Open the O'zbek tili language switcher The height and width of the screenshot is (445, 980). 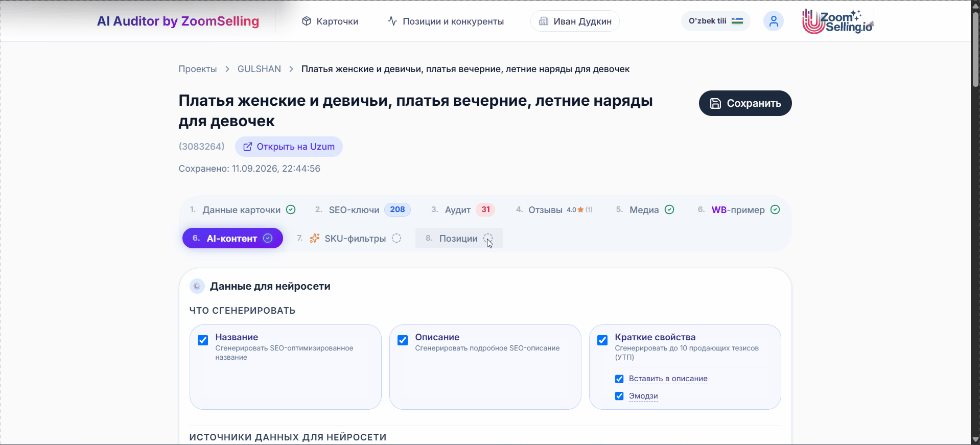click(x=715, y=21)
